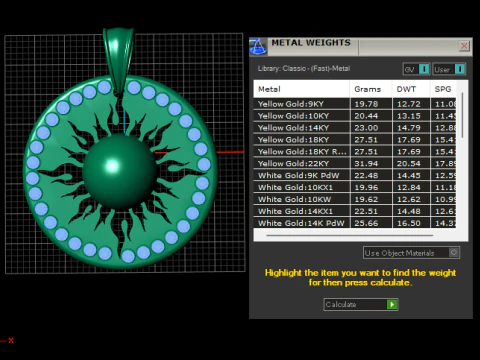Sort by the Metal column header
Screen dimensions: 480x360
[302, 89]
